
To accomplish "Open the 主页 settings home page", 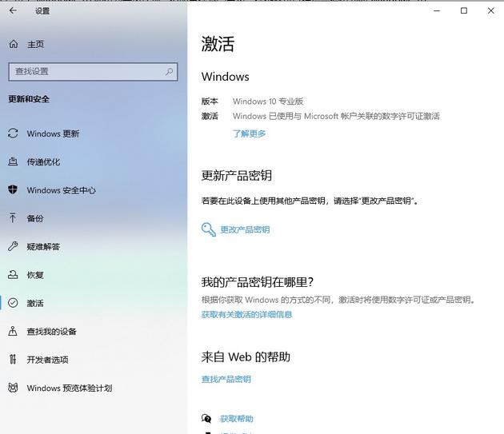I will click(94, 44).
